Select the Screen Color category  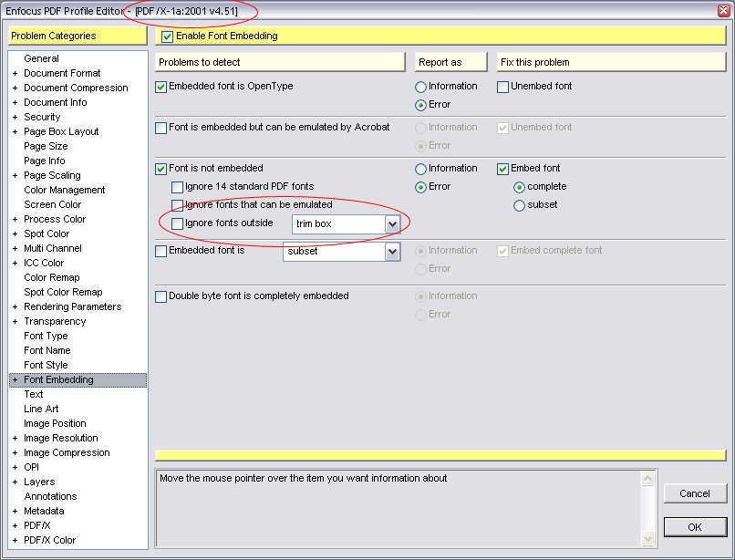(53, 204)
